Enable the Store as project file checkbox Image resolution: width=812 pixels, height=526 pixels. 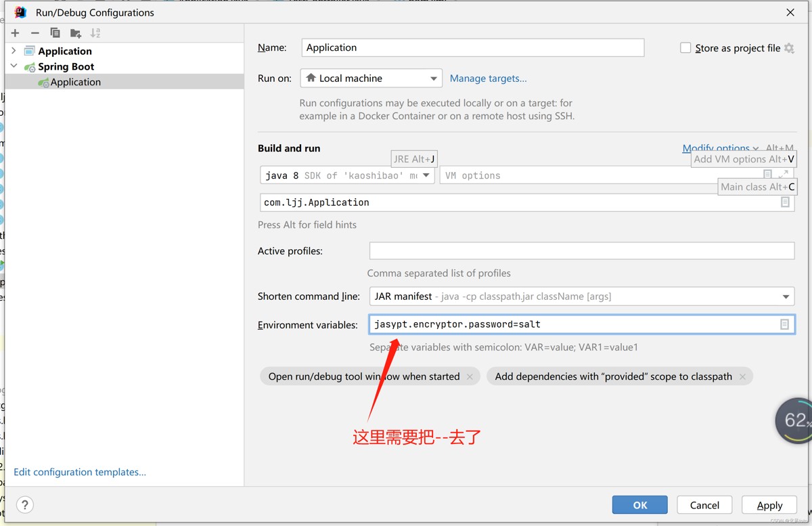click(x=685, y=47)
